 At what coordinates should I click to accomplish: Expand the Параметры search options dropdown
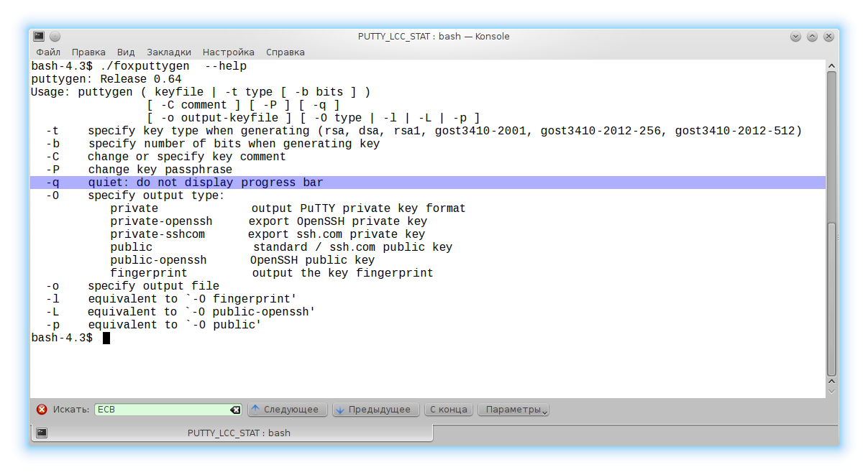(x=513, y=410)
